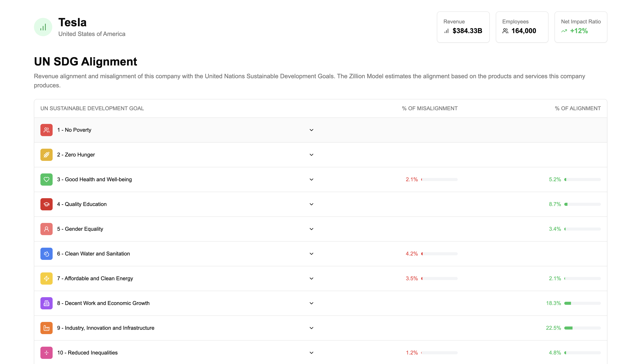
Task: Click the No Poverty red people icon
Action: (46, 130)
